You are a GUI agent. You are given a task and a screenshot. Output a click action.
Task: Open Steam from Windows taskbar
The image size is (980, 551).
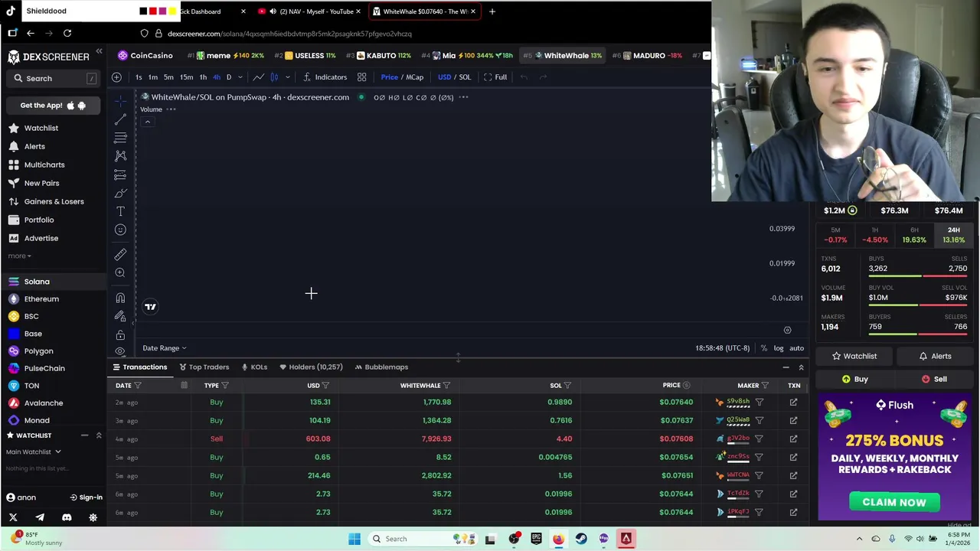click(581, 539)
